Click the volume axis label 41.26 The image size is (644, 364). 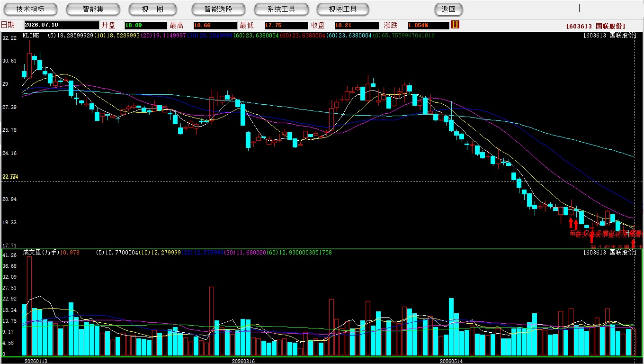click(x=9, y=255)
